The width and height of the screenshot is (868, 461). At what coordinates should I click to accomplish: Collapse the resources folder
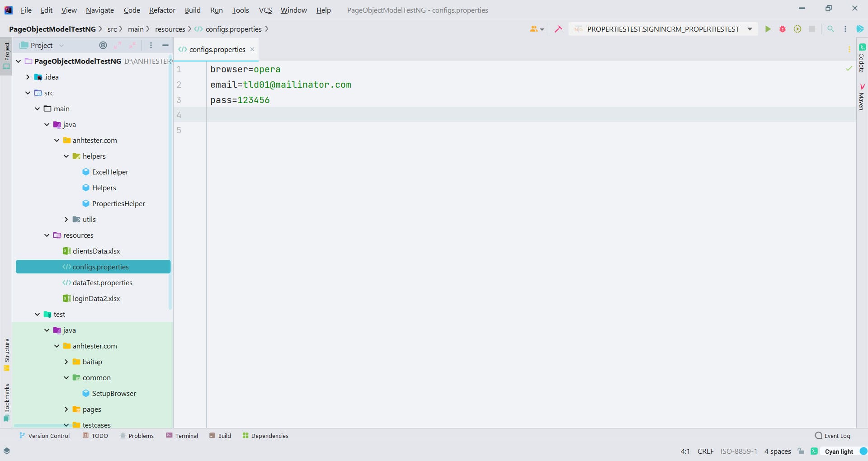(x=47, y=235)
